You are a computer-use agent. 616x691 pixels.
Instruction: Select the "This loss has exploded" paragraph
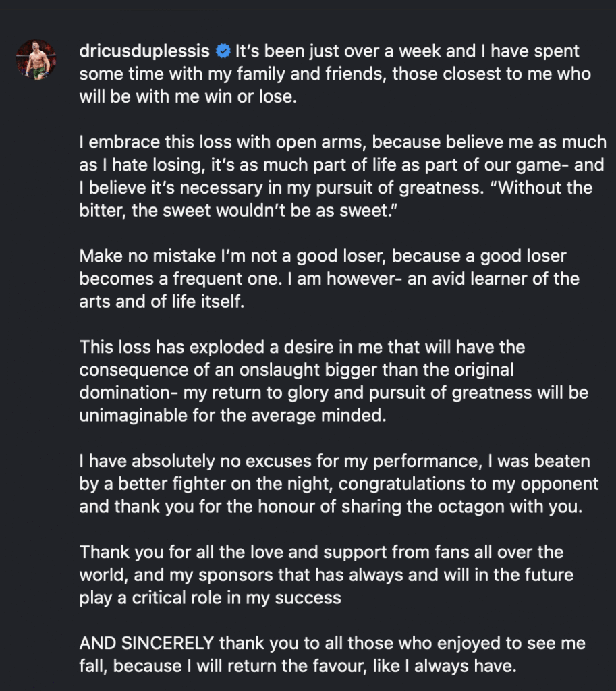pos(333,381)
